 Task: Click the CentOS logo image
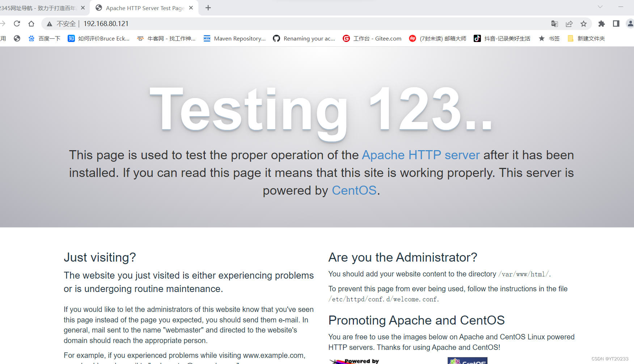pos(468,361)
